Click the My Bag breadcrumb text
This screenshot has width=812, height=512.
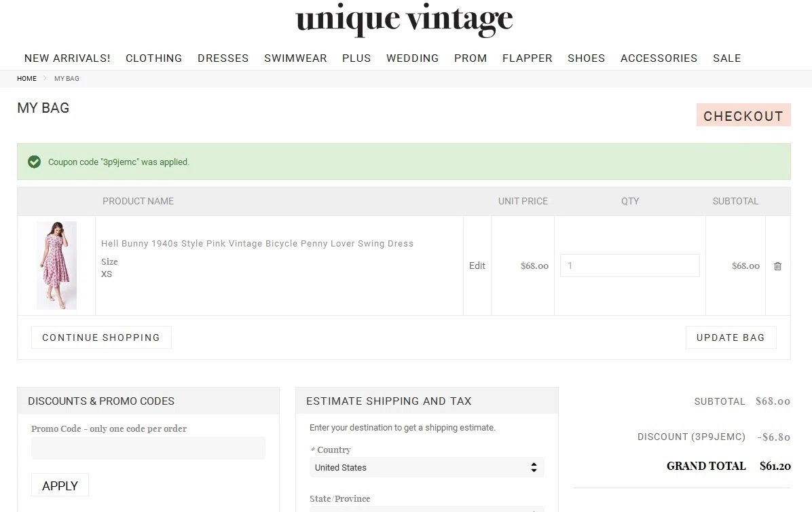pos(67,79)
